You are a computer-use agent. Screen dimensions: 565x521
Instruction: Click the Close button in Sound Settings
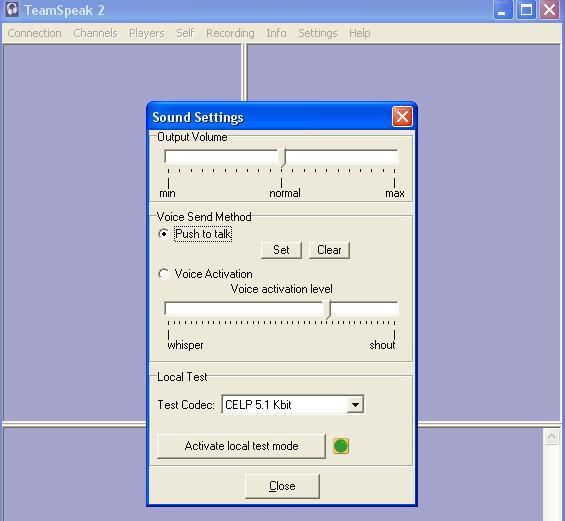[282, 486]
